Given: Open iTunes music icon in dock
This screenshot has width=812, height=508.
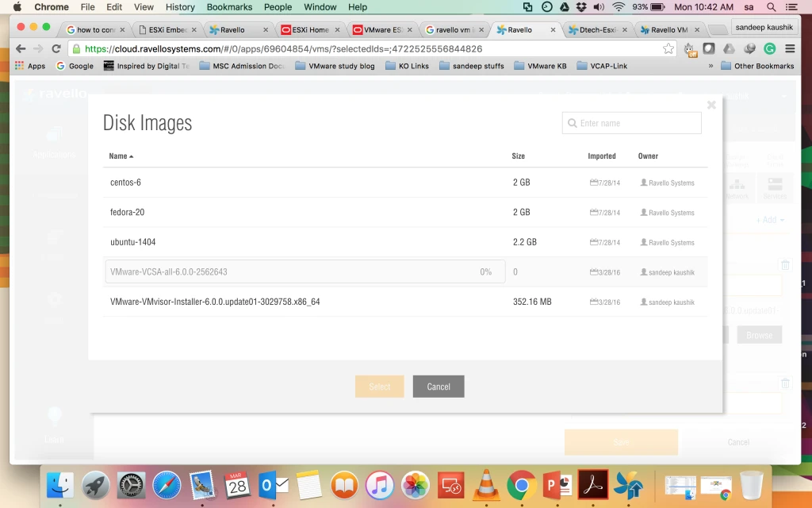Looking at the screenshot, I should pyautogui.click(x=380, y=486).
